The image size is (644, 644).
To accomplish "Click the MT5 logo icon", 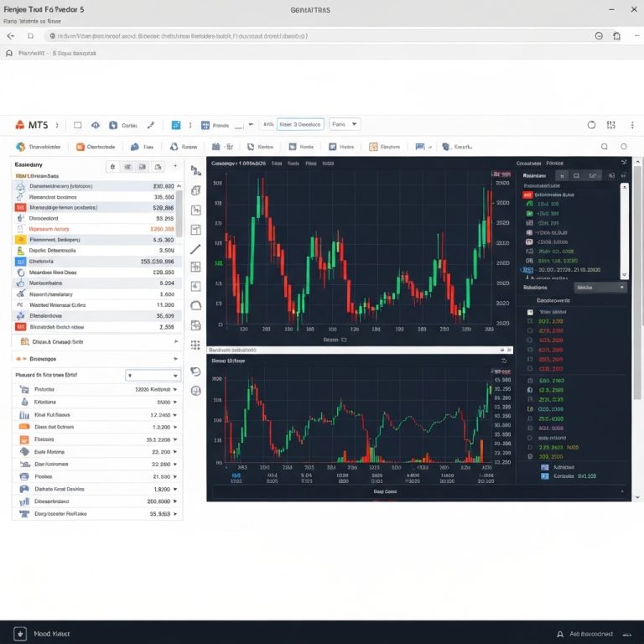I will (x=20, y=125).
